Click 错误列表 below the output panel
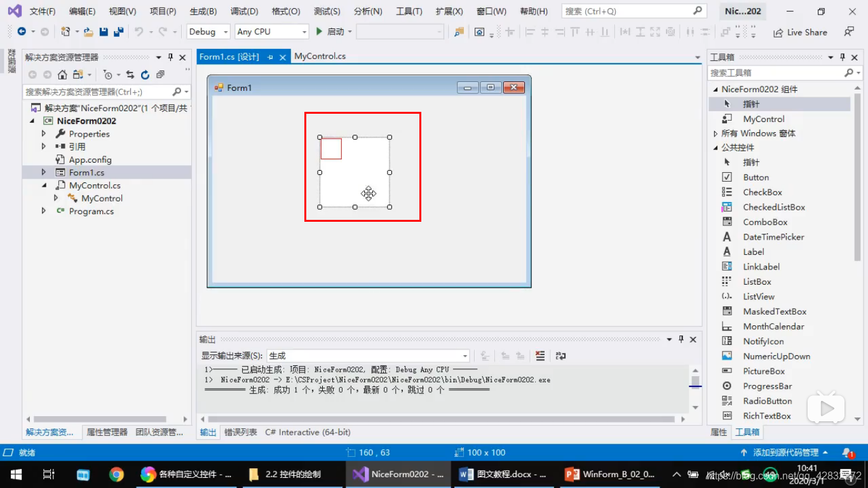 coord(242,431)
